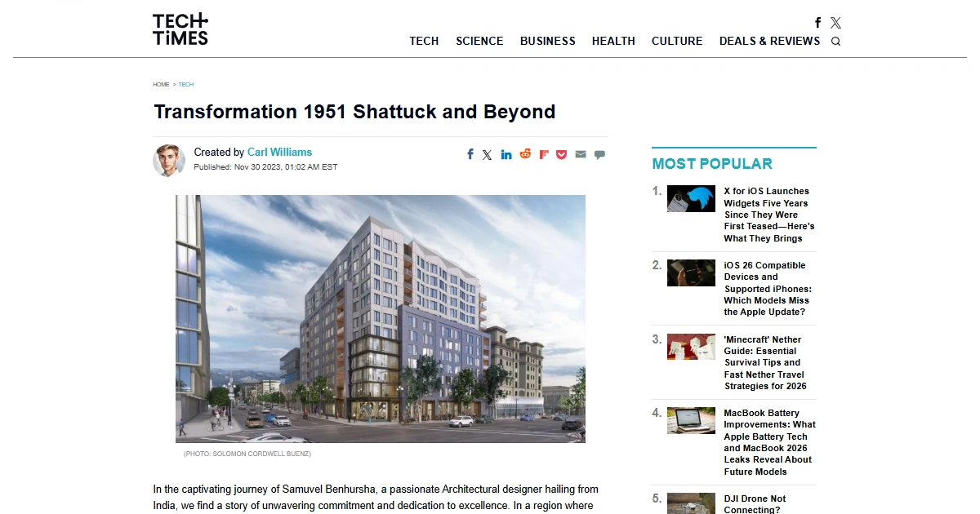Visit Tech Times' Facebook page in the header
Screen dimensions: 980x514
click(x=817, y=23)
